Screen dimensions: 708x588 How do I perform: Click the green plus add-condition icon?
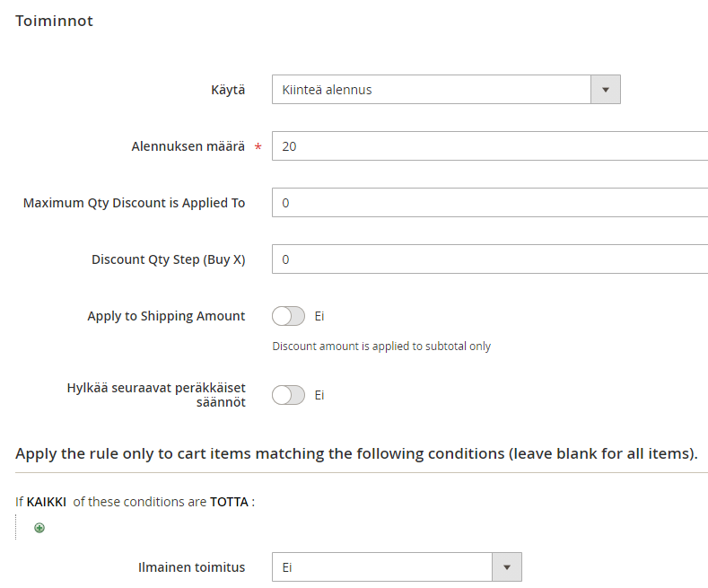click(39, 529)
